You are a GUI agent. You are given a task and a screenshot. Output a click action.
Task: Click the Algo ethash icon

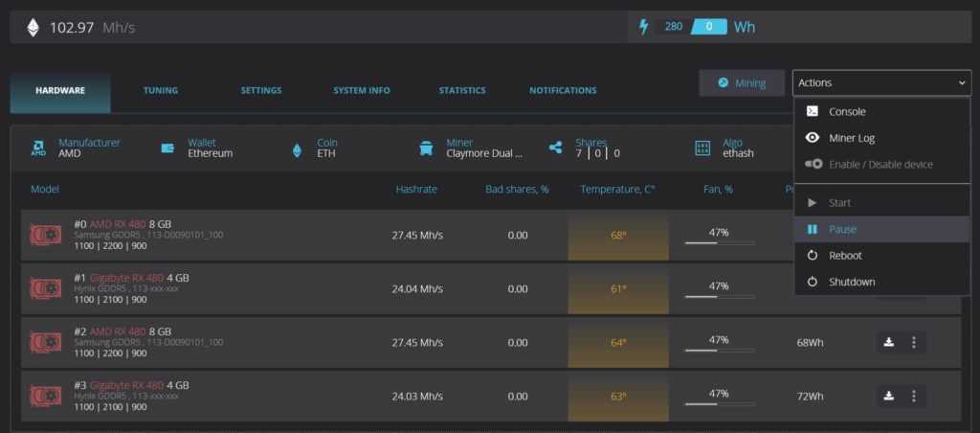[x=702, y=148]
